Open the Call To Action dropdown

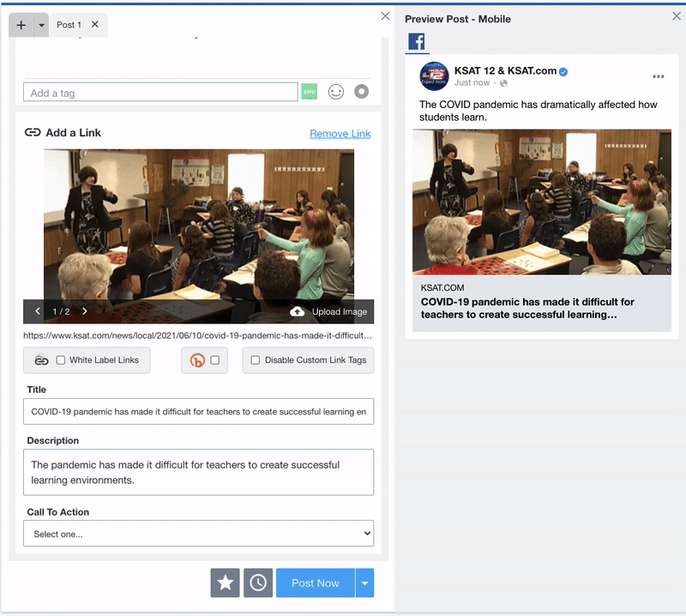pyautogui.click(x=199, y=534)
